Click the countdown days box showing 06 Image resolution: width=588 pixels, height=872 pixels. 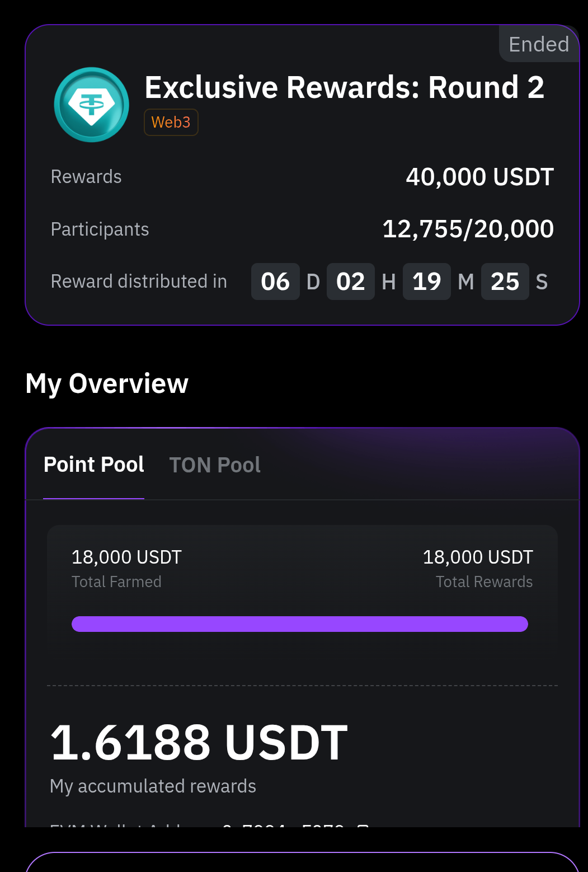point(275,282)
